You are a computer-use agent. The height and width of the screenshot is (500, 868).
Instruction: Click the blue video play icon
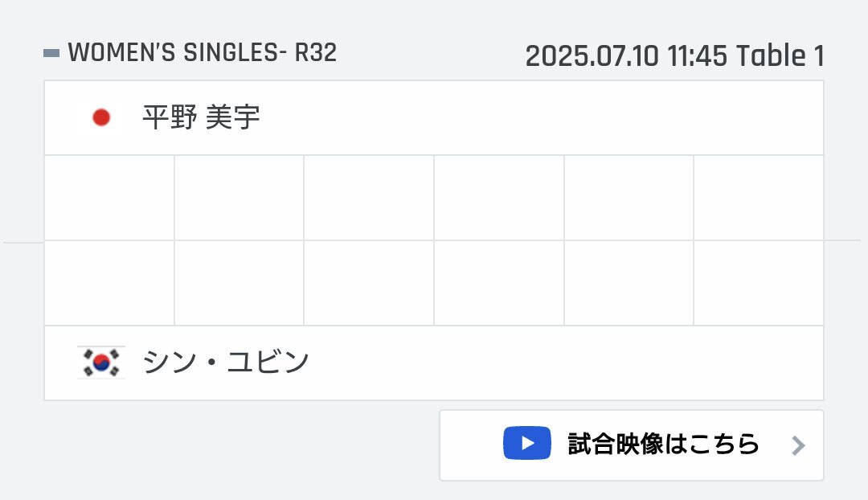coord(527,443)
